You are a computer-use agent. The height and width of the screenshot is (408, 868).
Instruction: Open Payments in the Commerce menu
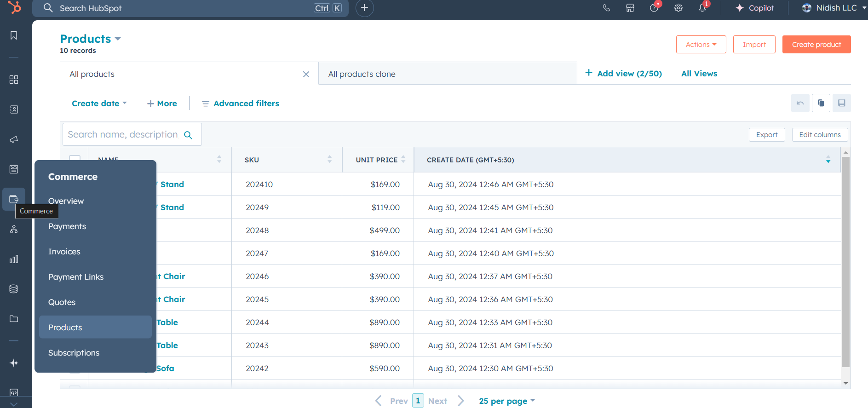(67, 226)
